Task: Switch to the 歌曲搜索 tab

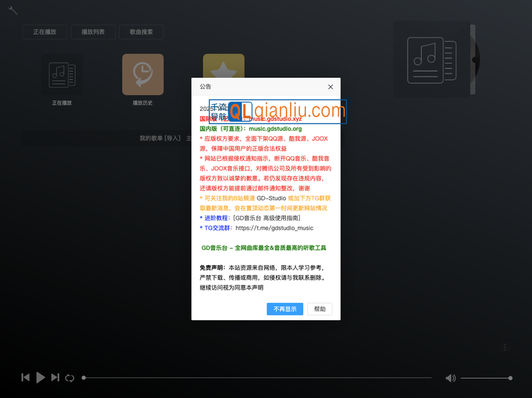Action: [x=141, y=32]
